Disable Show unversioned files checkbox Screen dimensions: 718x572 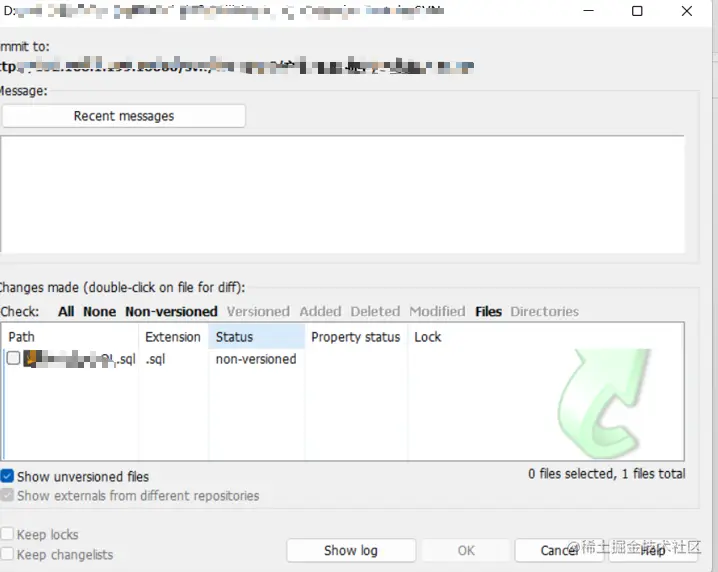7,476
